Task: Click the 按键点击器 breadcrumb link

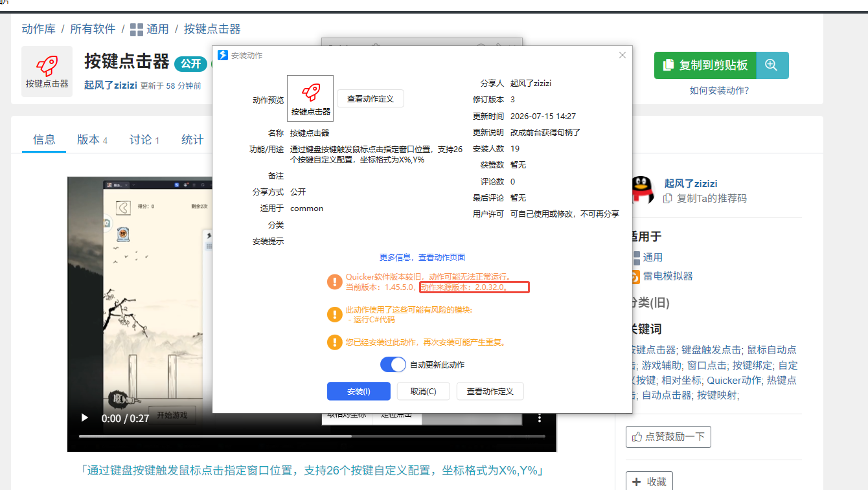Action: [212, 29]
